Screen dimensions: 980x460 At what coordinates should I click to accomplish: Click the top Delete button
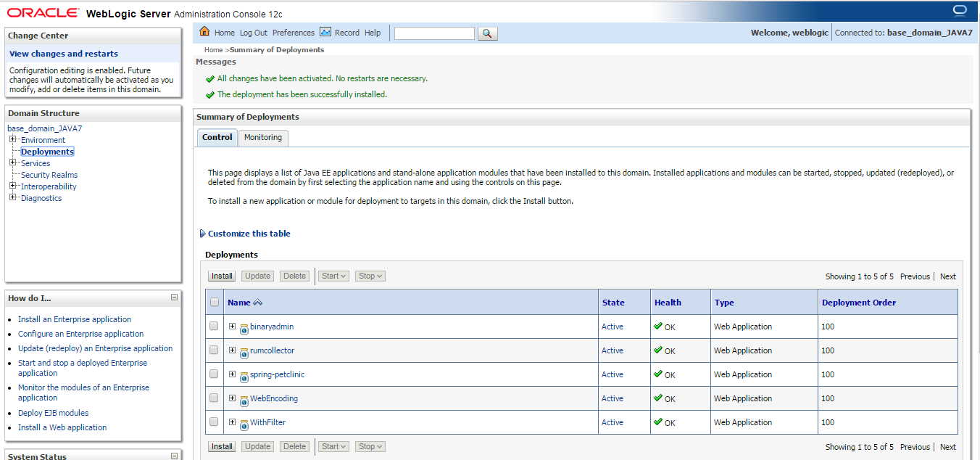tap(294, 276)
